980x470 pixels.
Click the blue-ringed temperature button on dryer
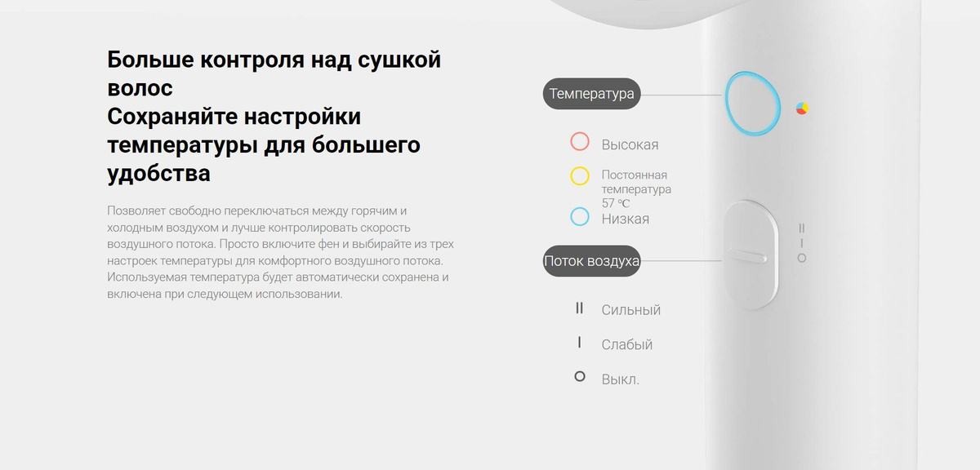point(753,102)
